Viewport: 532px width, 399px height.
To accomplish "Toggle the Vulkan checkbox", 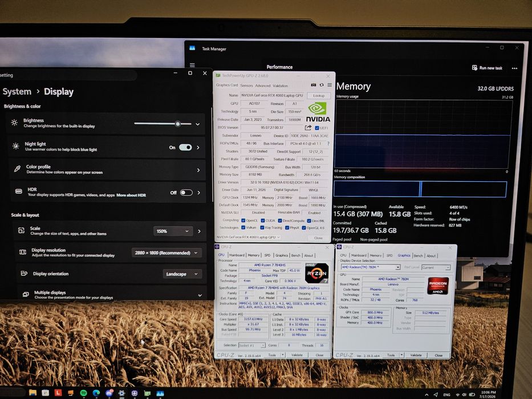I will [x=243, y=227].
